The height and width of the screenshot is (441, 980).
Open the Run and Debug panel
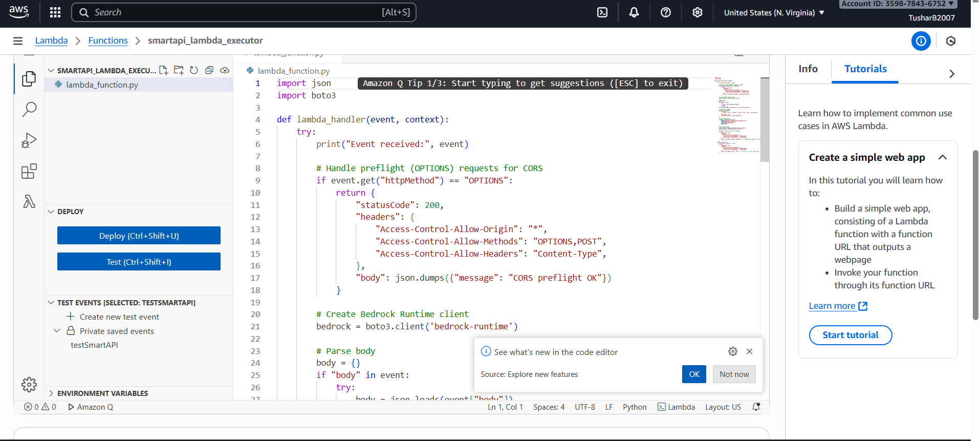[29, 140]
